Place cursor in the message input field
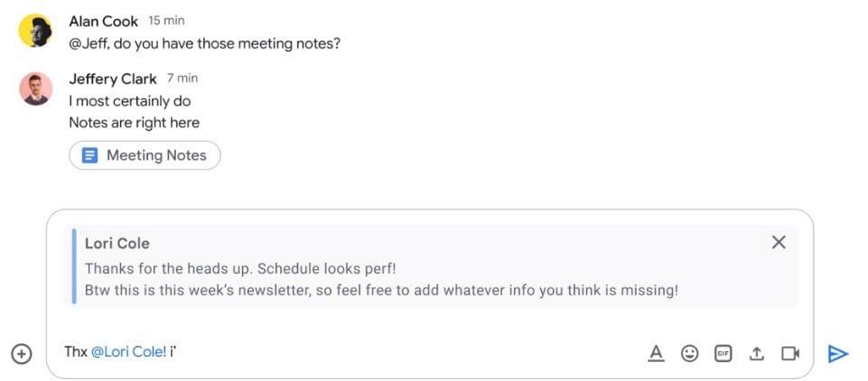Image resolution: width=868 pixels, height=381 pixels. [x=406, y=352]
